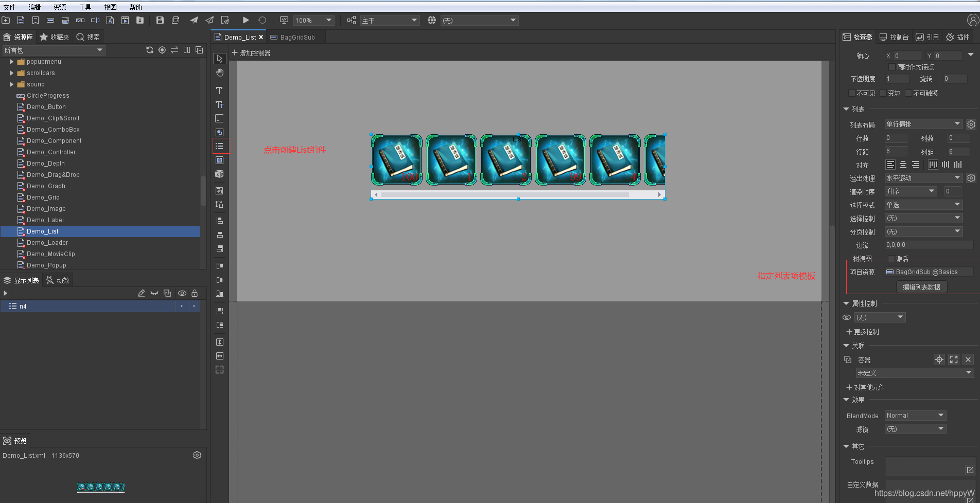This screenshot has width=980, height=503.
Task: Open the 溢出处理 水平滚动 dropdown
Action: point(923,178)
